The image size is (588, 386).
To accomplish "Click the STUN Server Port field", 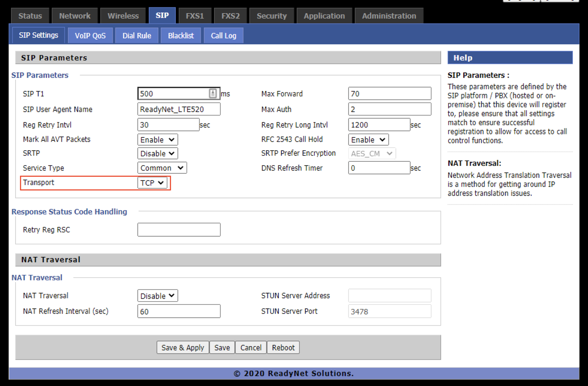I will 389,311.
